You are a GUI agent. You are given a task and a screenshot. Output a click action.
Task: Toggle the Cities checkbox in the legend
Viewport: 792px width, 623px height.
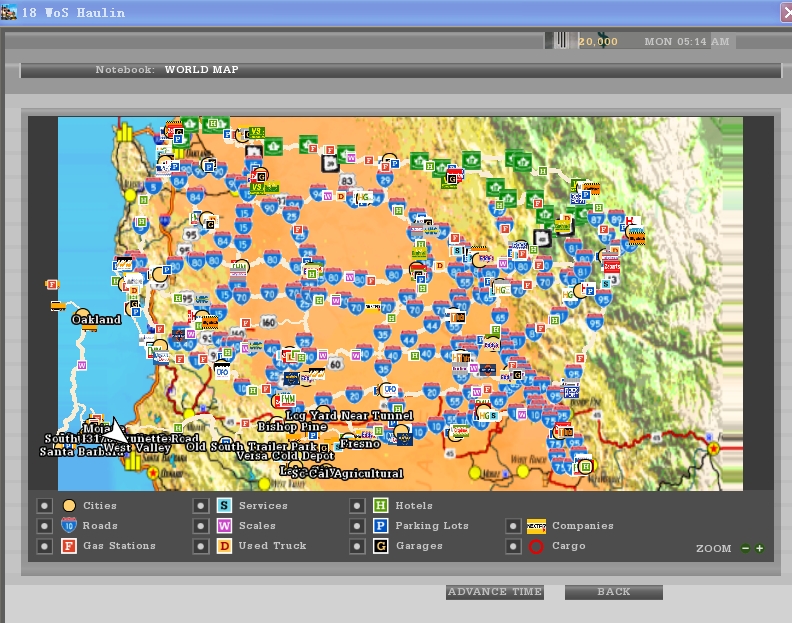[x=44, y=506]
